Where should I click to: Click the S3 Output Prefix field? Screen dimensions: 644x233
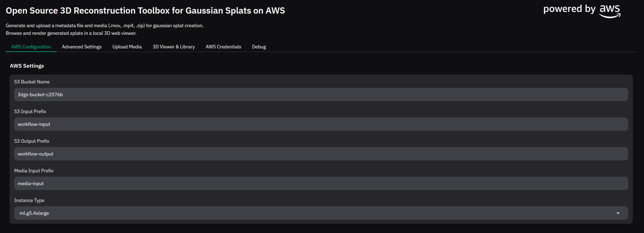click(321, 154)
